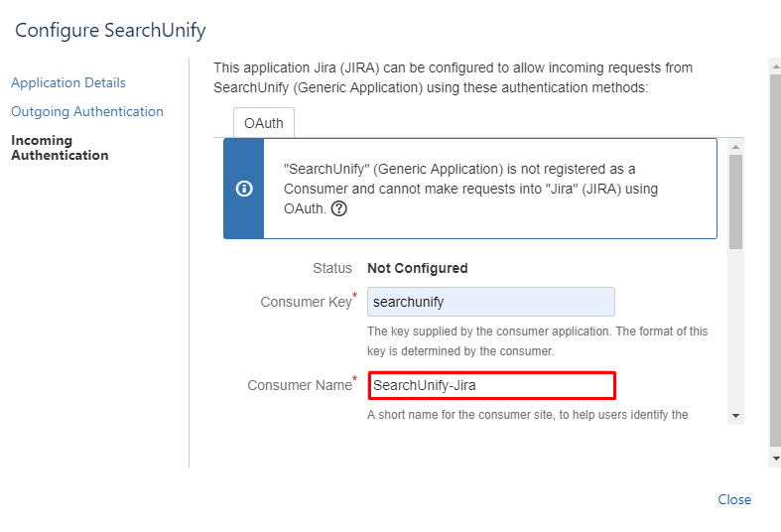781x532 pixels.
Task: Click the Not Configured status text
Action: 417,268
